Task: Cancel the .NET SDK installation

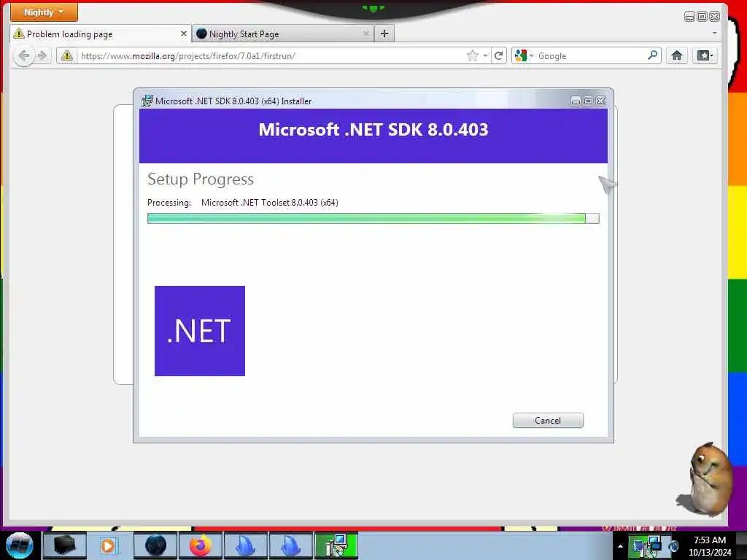Action: (548, 421)
